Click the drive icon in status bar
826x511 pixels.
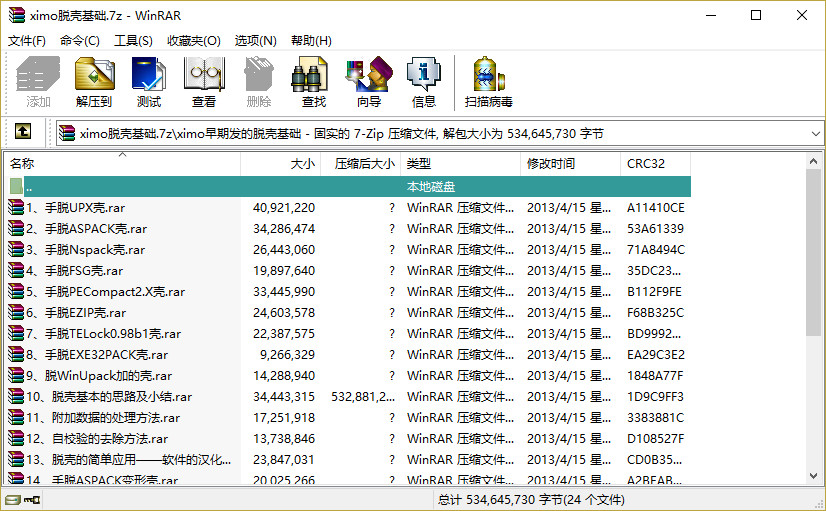click(12, 500)
